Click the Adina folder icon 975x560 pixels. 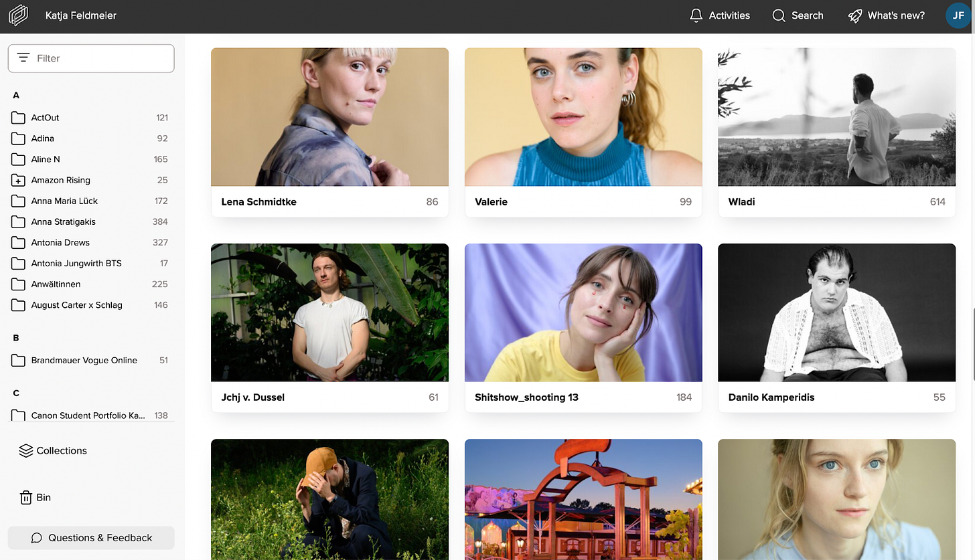(x=18, y=138)
